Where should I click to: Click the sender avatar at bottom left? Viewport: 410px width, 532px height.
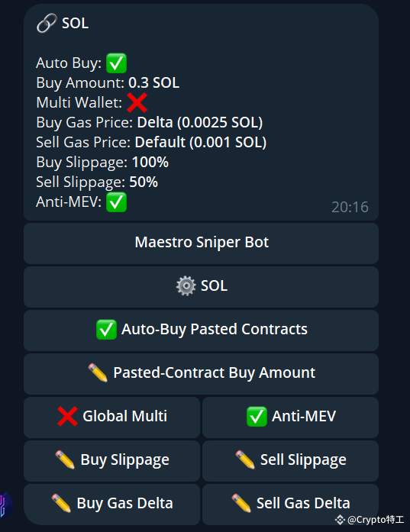coord(6,505)
